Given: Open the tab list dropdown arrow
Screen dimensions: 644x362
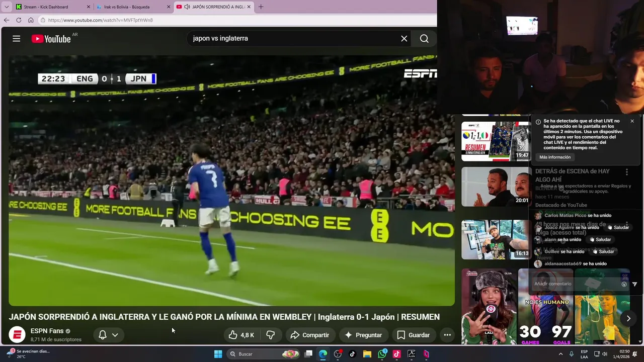Looking at the screenshot, I should [6, 7].
